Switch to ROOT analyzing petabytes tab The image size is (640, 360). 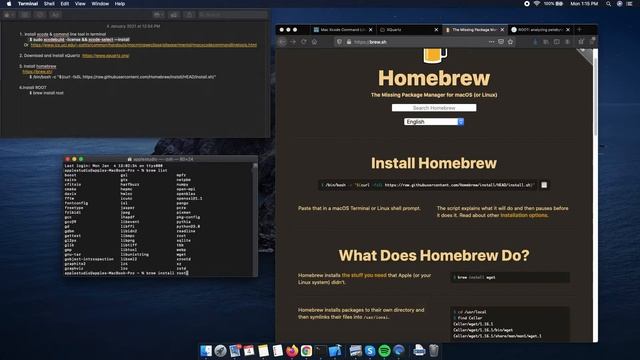click(539, 30)
